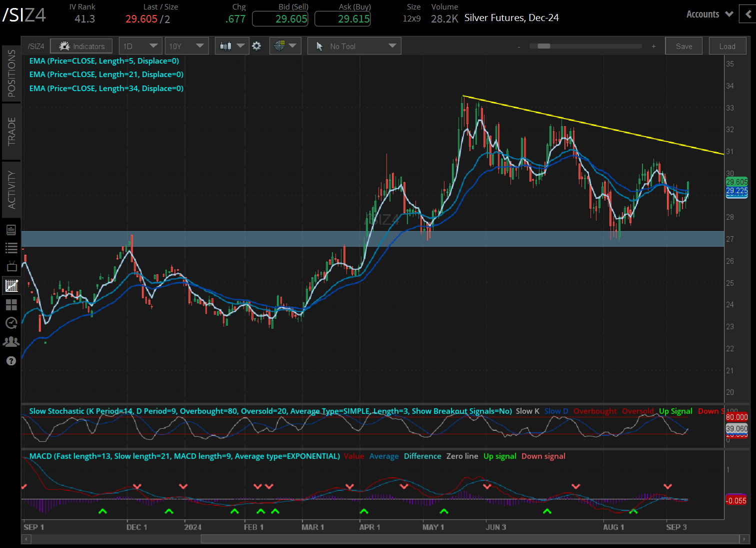Switch to the TRADE side tab
Viewport: 756px width, 548px height.
(11, 131)
